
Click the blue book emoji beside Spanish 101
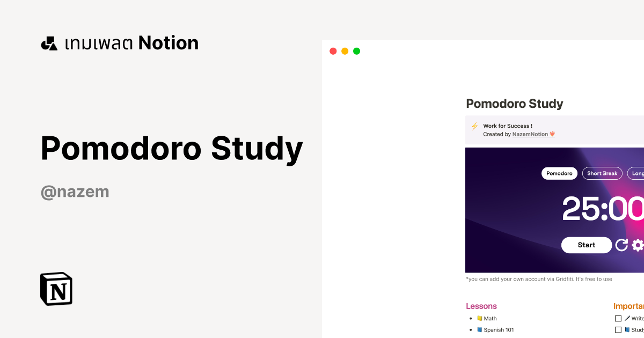point(479,329)
